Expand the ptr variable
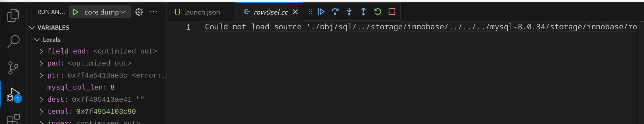 tap(42, 75)
